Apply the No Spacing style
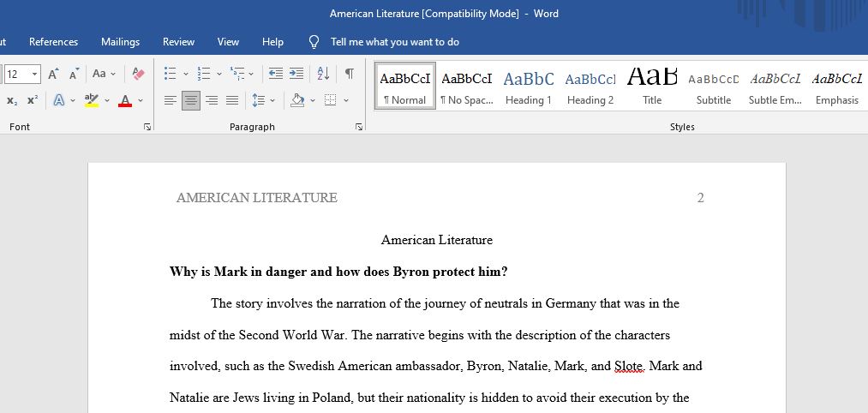 point(467,86)
